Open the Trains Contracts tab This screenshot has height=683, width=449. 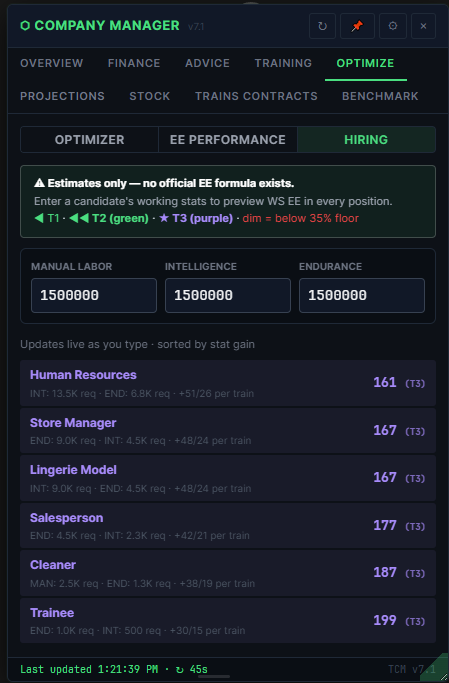tap(256, 96)
